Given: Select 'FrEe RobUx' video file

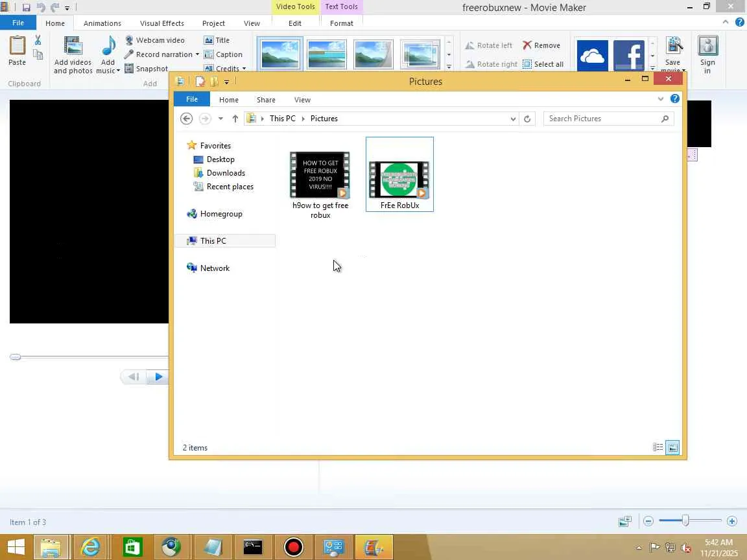Looking at the screenshot, I should click(399, 174).
